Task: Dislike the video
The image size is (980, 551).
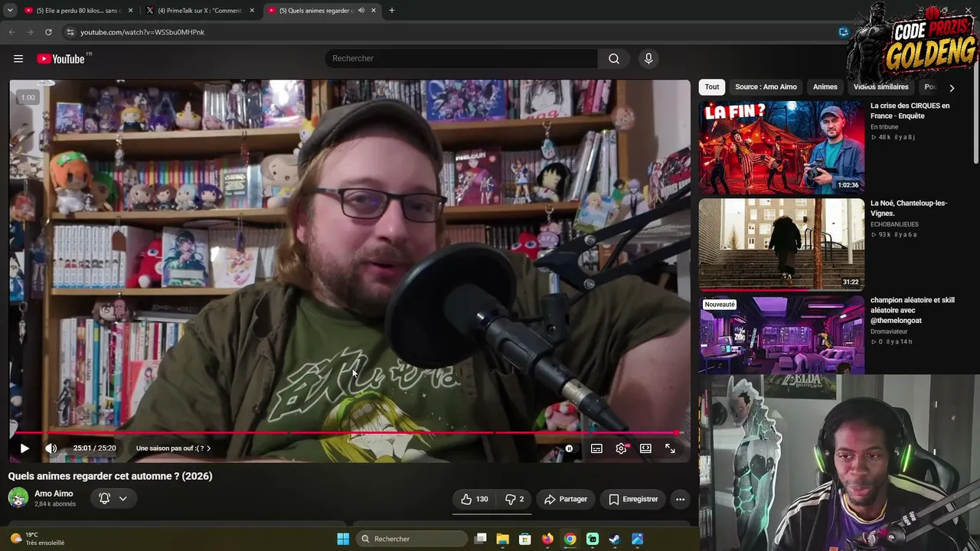Action: [514, 499]
